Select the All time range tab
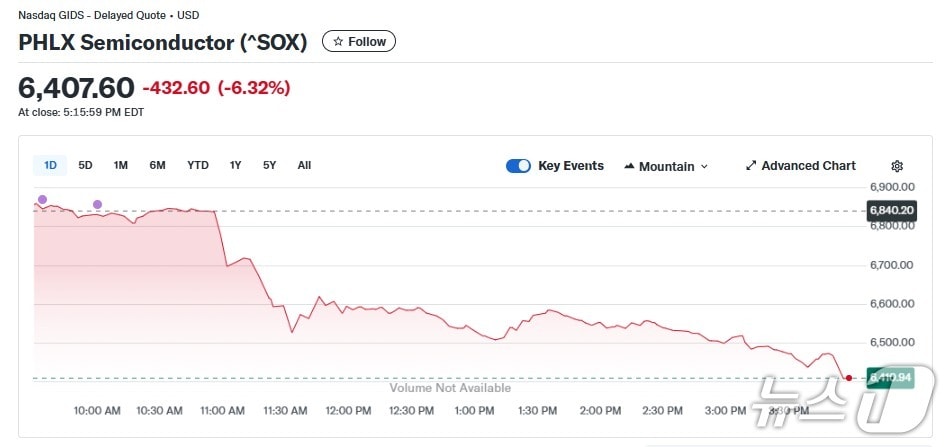This screenshot has width=949, height=447. tap(304, 165)
